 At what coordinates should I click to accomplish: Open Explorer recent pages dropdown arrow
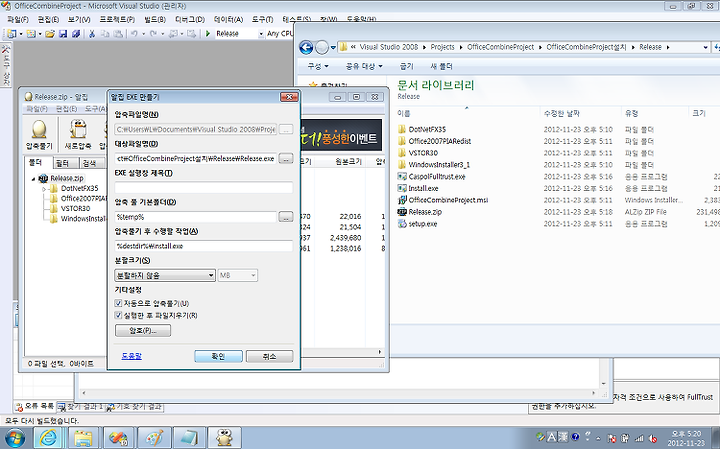[x=333, y=47]
